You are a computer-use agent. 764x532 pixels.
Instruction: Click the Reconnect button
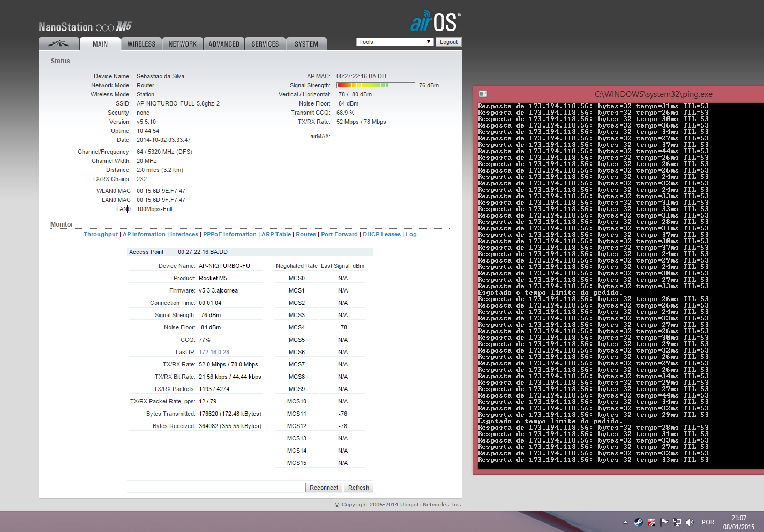pyautogui.click(x=324, y=488)
